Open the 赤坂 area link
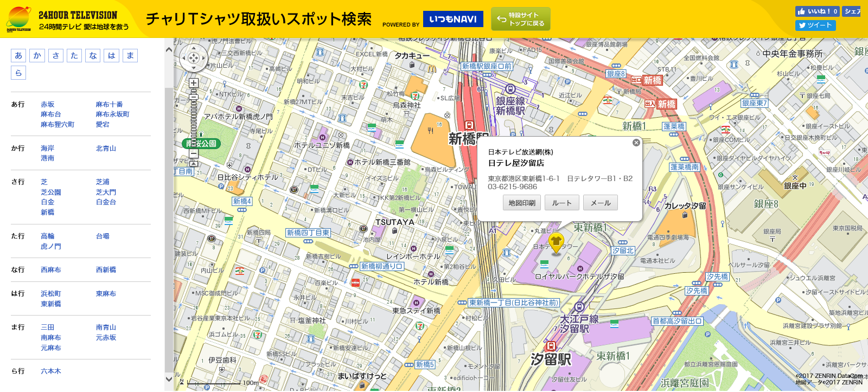Image resolution: width=868 pixels, height=392 pixels. pyautogui.click(x=47, y=105)
